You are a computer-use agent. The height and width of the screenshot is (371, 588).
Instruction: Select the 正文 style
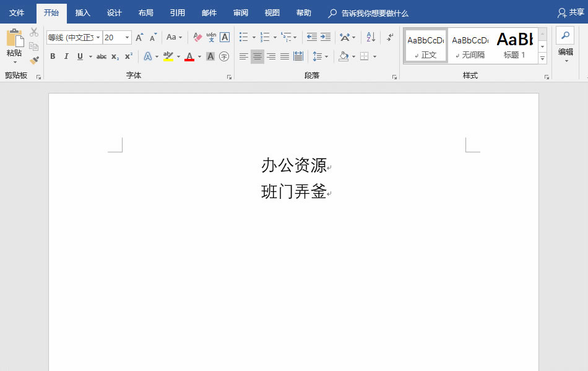[426, 46]
